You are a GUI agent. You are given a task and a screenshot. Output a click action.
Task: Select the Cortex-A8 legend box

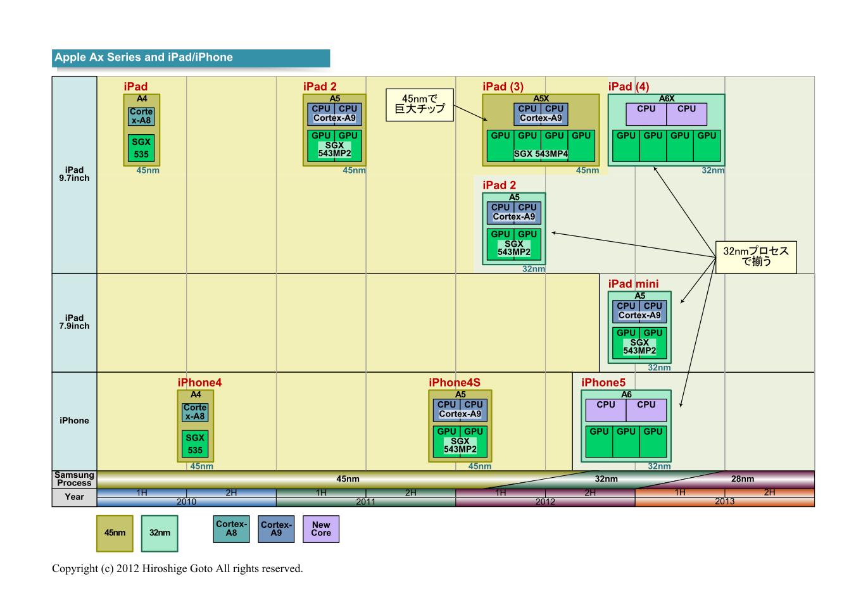point(231,528)
